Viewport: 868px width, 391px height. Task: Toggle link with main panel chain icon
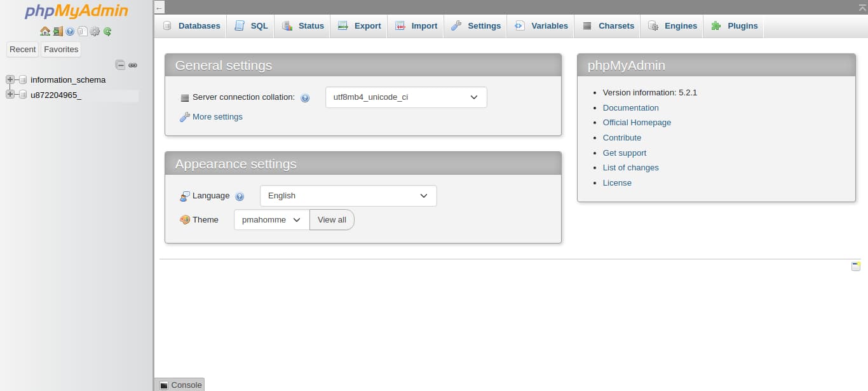tap(133, 65)
